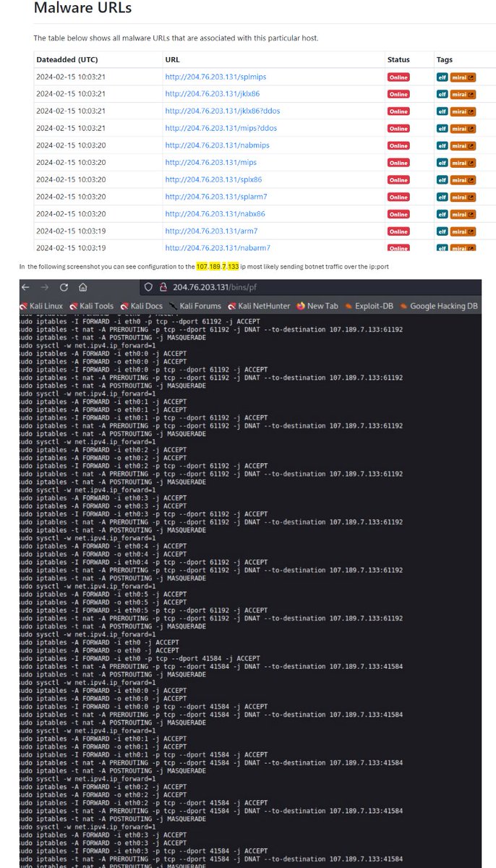Reload the page in the browser
The width and height of the screenshot is (496, 868).
click(64, 287)
